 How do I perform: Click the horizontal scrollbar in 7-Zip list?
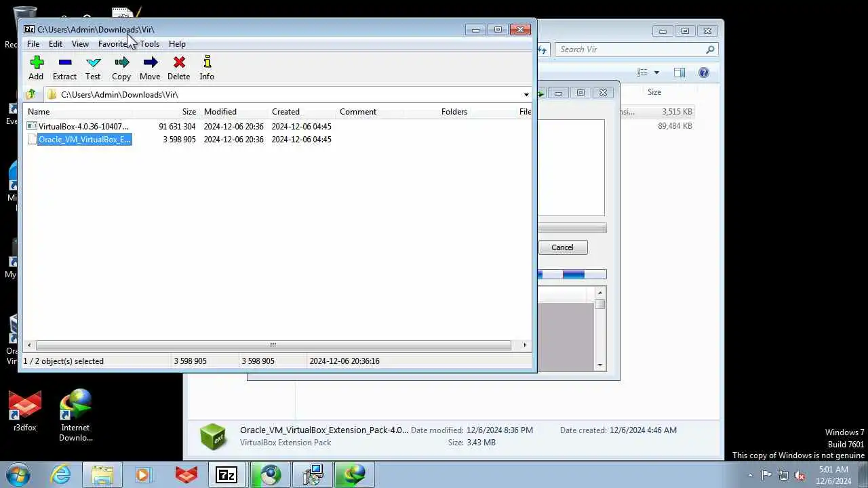pos(273,345)
